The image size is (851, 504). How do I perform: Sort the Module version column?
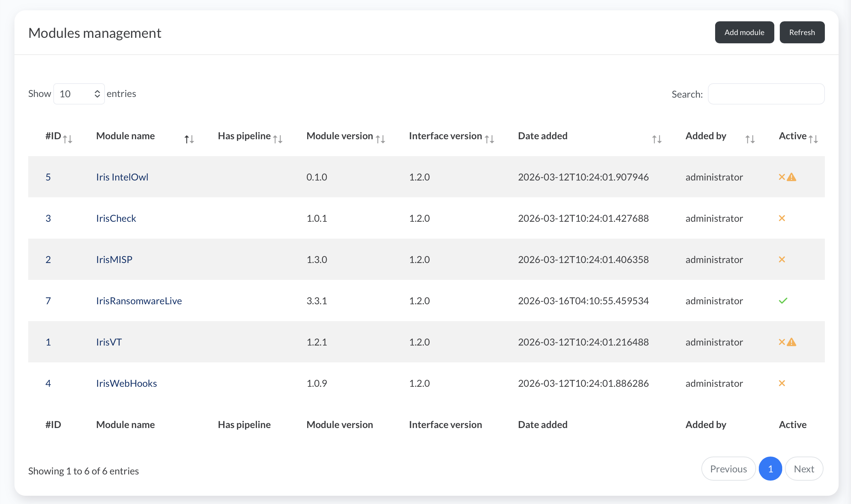coord(380,139)
